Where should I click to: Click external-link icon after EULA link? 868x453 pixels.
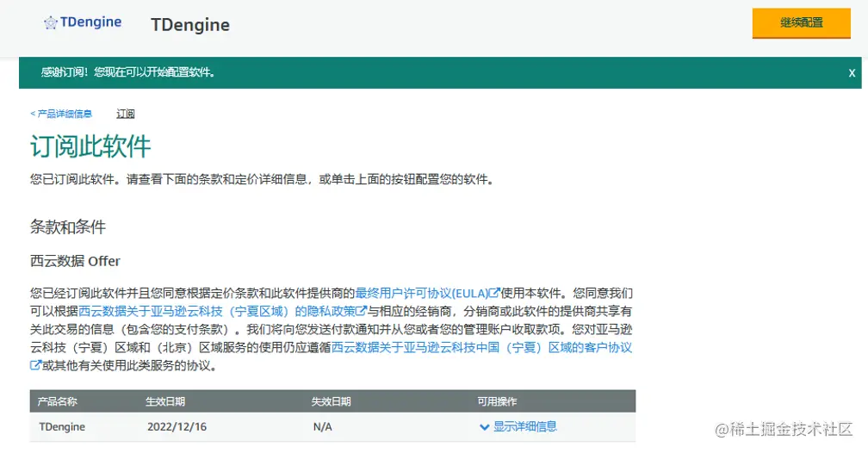tap(494, 293)
